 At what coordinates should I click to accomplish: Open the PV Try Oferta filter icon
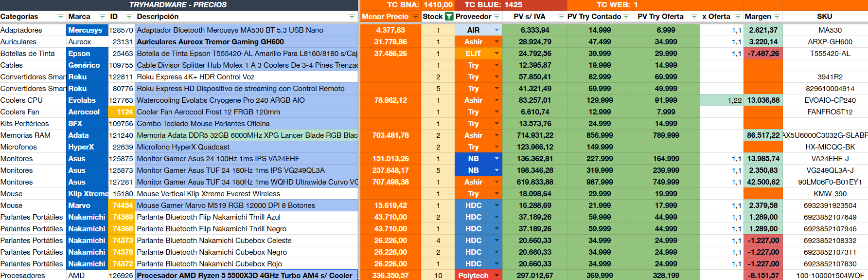[x=694, y=17]
